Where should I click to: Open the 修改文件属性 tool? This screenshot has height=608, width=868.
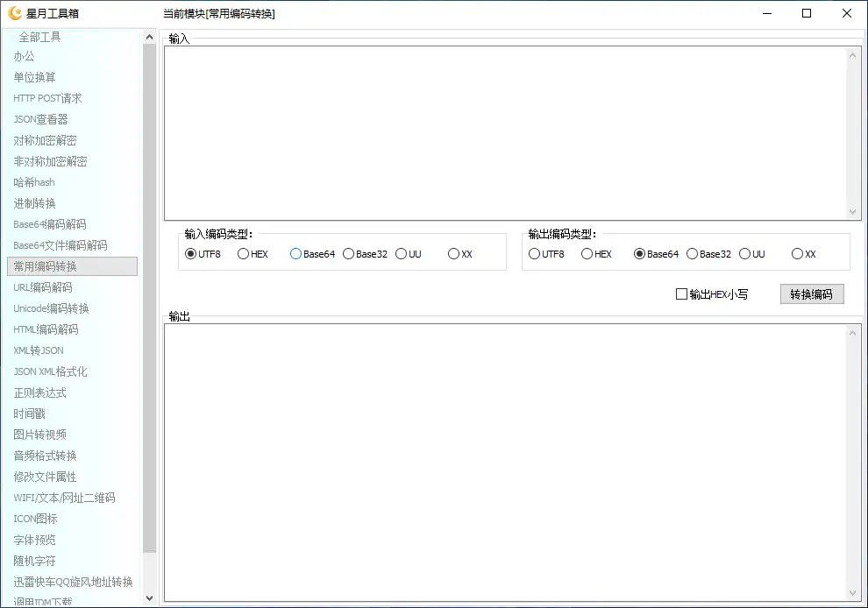point(45,477)
